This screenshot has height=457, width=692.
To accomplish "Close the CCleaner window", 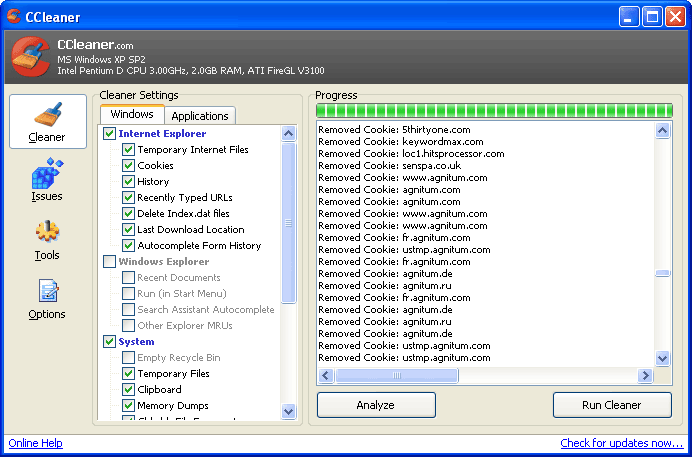I will (x=676, y=17).
